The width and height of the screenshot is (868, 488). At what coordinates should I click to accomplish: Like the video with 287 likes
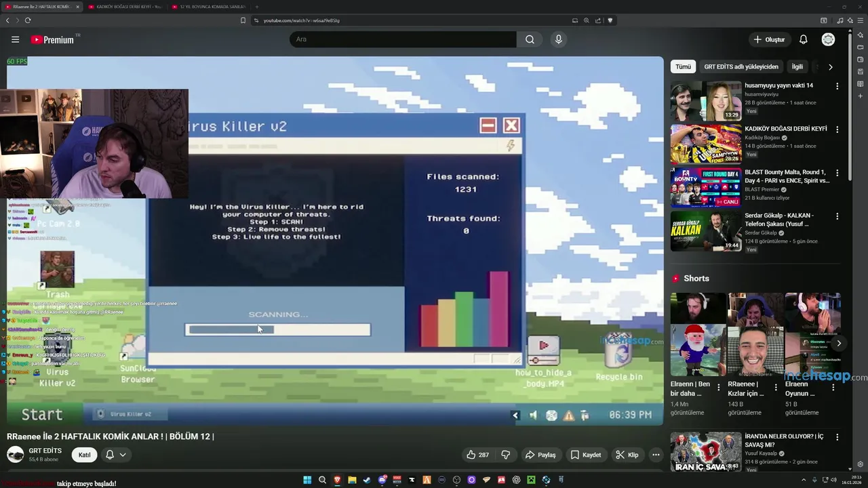coord(477,455)
